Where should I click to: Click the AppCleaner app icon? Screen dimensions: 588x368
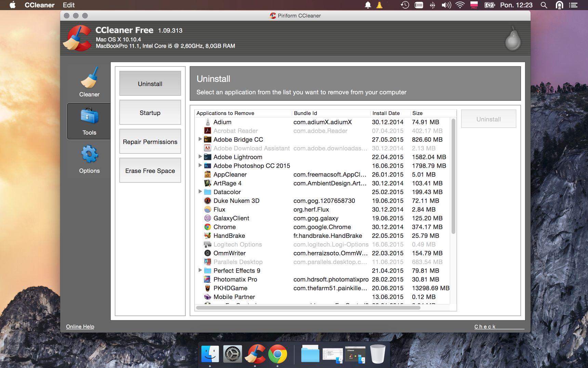pyautogui.click(x=208, y=174)
